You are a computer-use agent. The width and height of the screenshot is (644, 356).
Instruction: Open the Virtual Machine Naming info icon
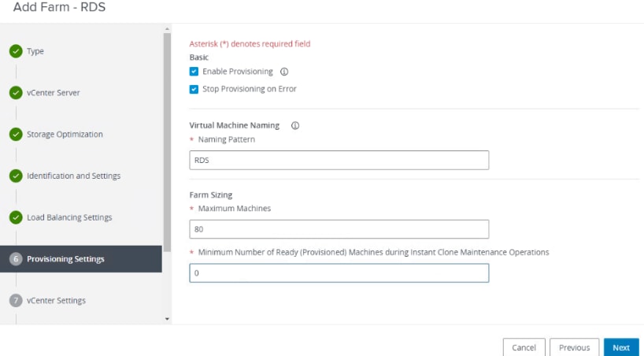coord(295,125)
